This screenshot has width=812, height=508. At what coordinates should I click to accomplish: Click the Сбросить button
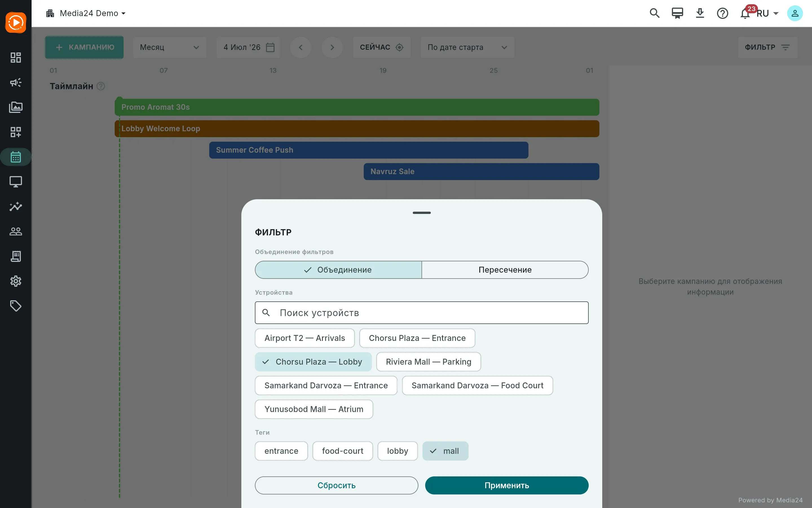(x=336, y=485)
